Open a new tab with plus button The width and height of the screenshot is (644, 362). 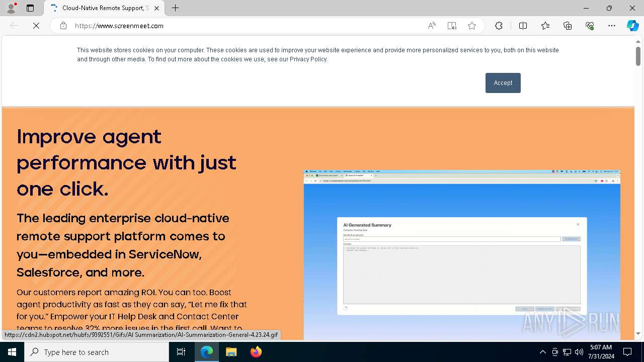[175, 8]
